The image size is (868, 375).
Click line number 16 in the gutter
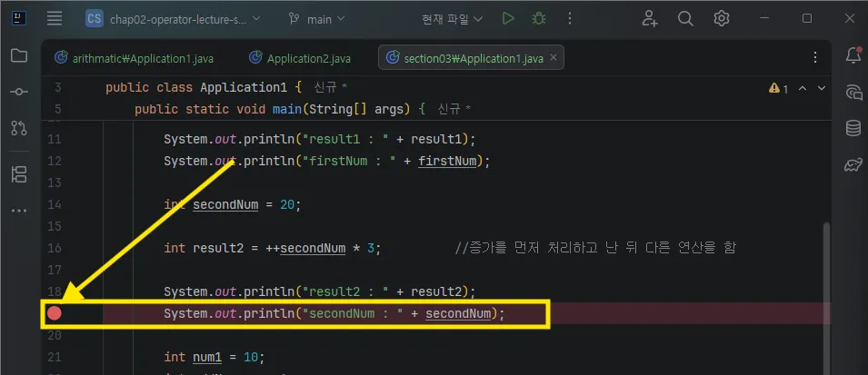(55, 248)
